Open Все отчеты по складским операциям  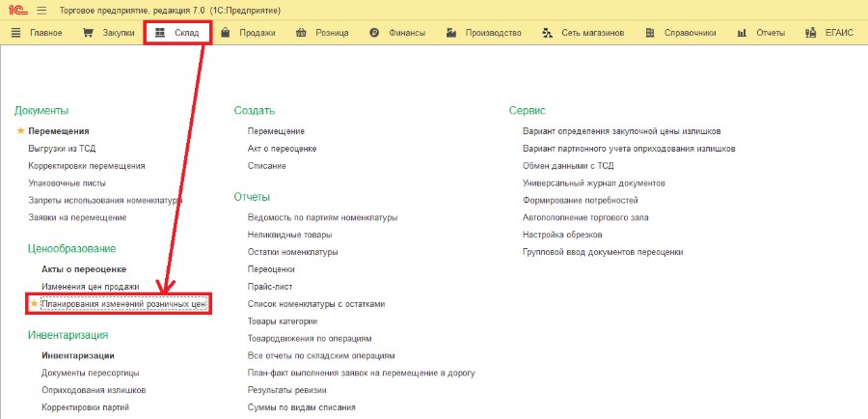click(x=321, y=356)
